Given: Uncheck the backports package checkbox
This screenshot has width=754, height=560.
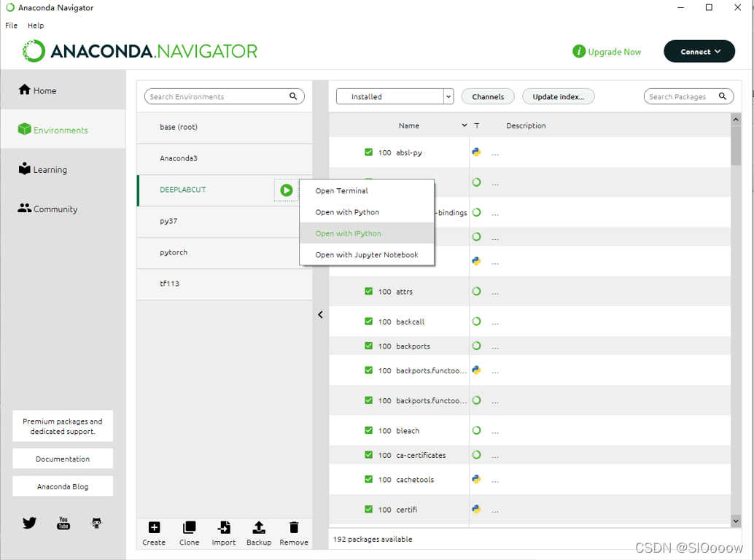Looking at the screenshot, I should click(x=368, y=345).
